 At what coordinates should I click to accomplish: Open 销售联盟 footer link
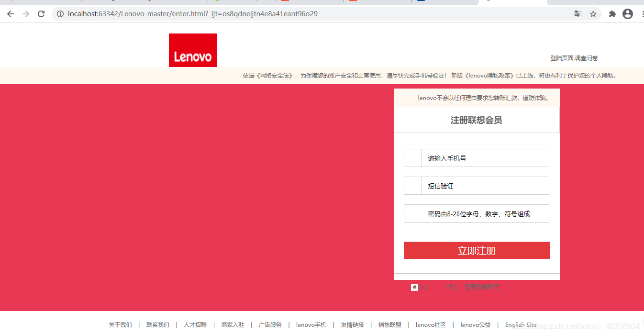point(390,325)
